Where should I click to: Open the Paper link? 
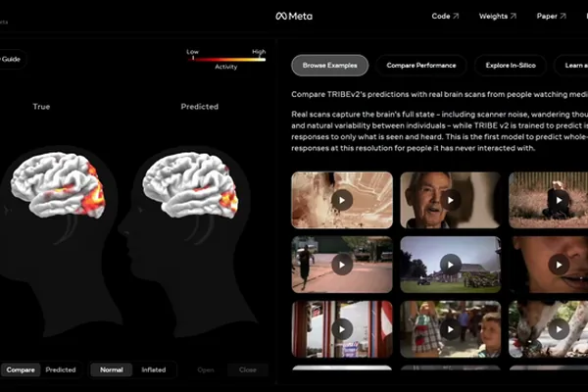tap(551, 16)
